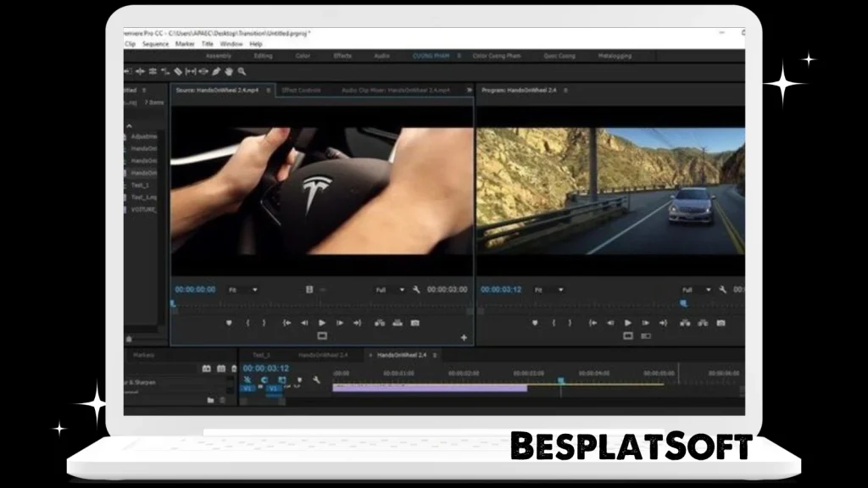Select the Pen tool in the tools bar
Image resolution: width=868 pixels, height=488 pixels.
pos(215,72)
